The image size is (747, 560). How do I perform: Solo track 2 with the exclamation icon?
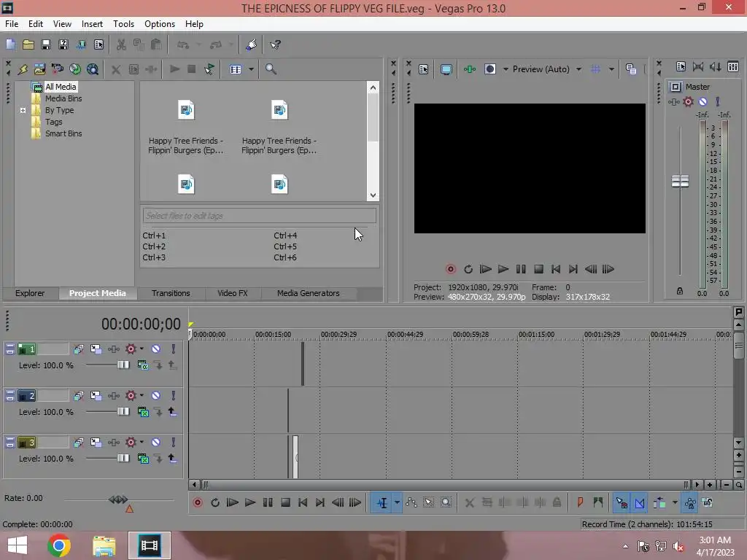coord(174,396)
